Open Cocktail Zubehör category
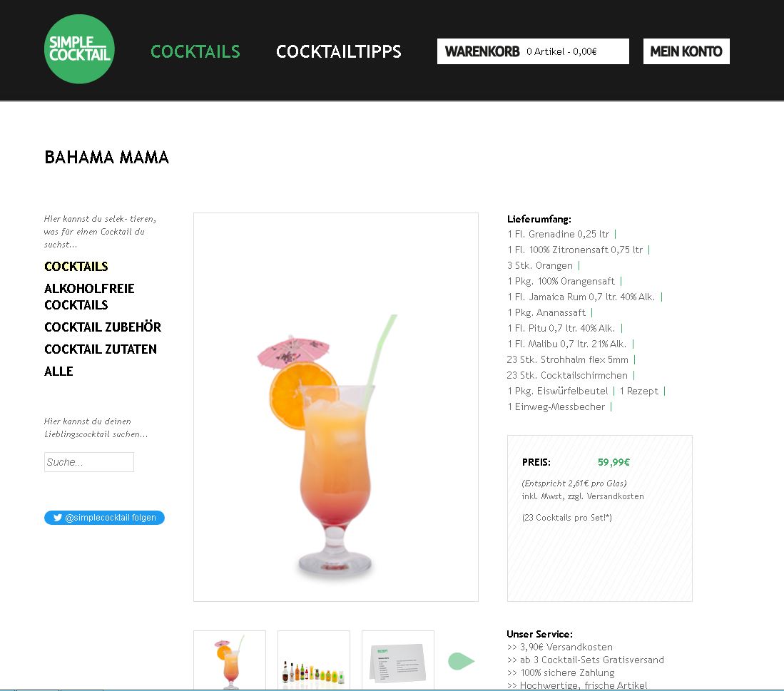Viewport: 784px width, 691px height. point(103,327)
